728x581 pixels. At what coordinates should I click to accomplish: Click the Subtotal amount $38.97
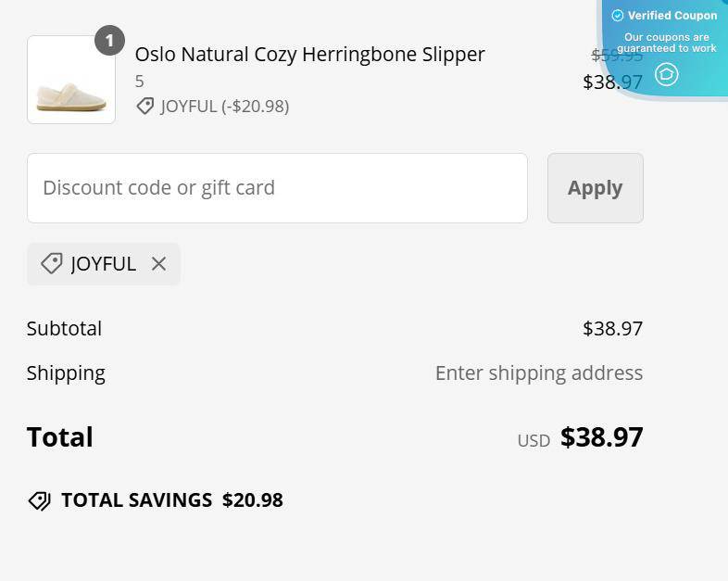point(612,329)
